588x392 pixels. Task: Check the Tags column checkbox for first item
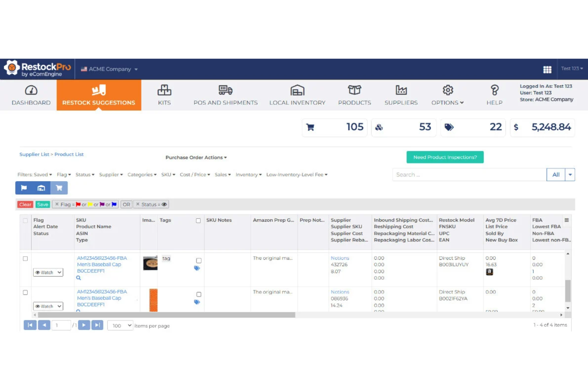(x=198, y=260)
